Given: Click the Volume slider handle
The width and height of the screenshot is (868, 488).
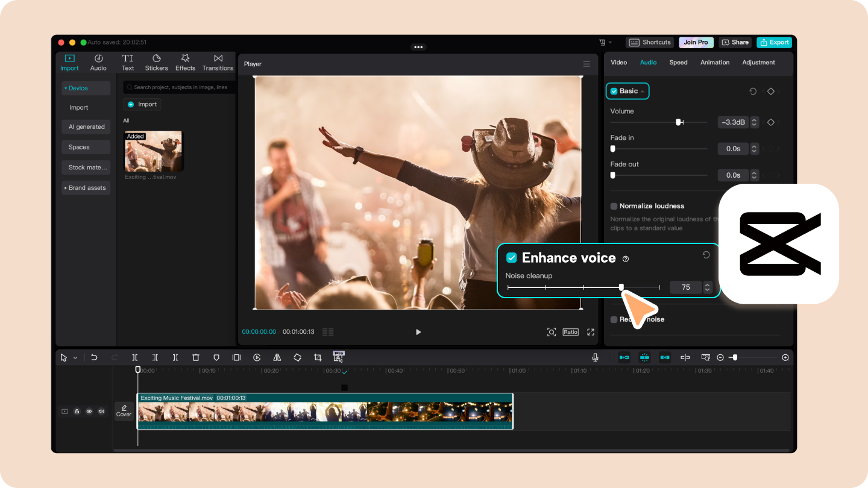Looking at the screenshot, I should [x=679, y=122].
